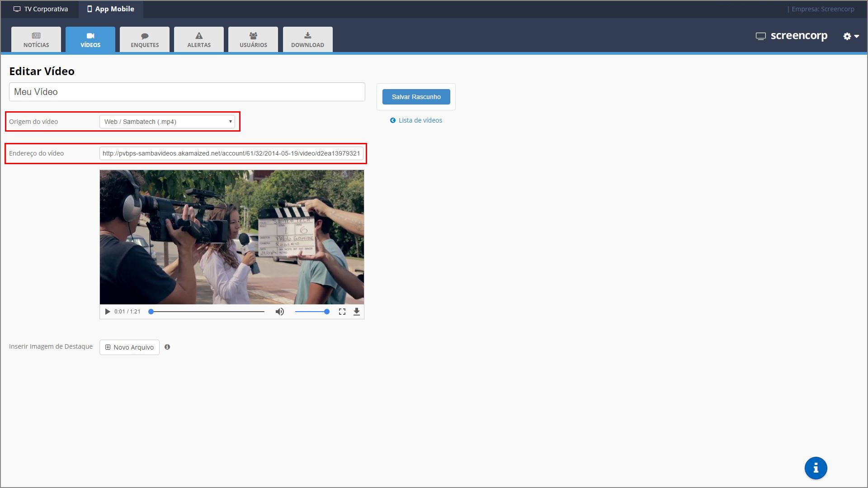Go to the Alertas tab

pos(199,40)
